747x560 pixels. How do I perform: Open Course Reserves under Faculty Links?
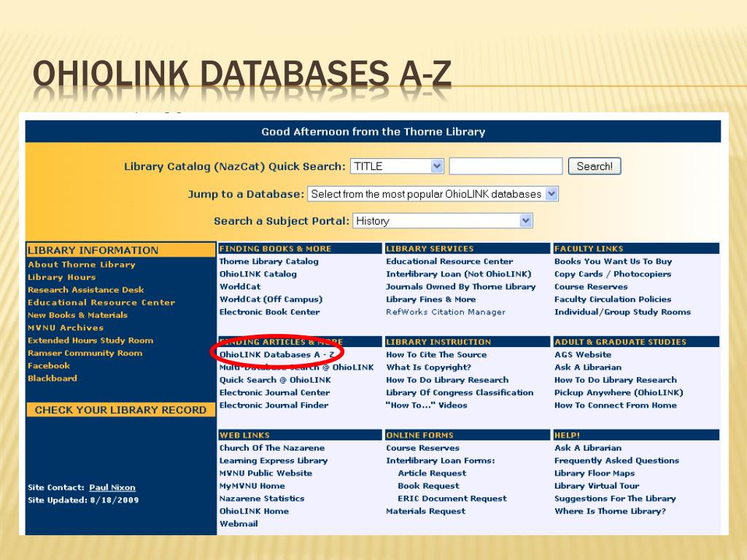[x=591, y=287]
